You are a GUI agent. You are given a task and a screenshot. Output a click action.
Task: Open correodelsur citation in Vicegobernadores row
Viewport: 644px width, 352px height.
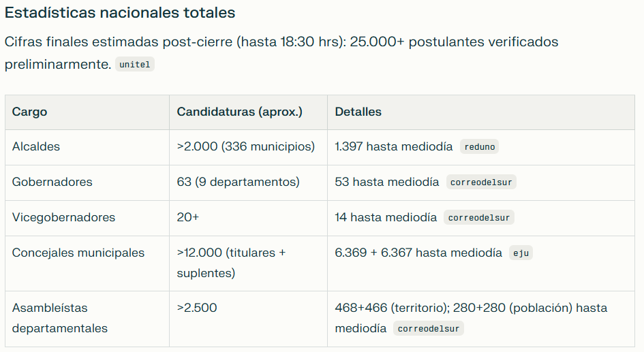tap(479, 218)
